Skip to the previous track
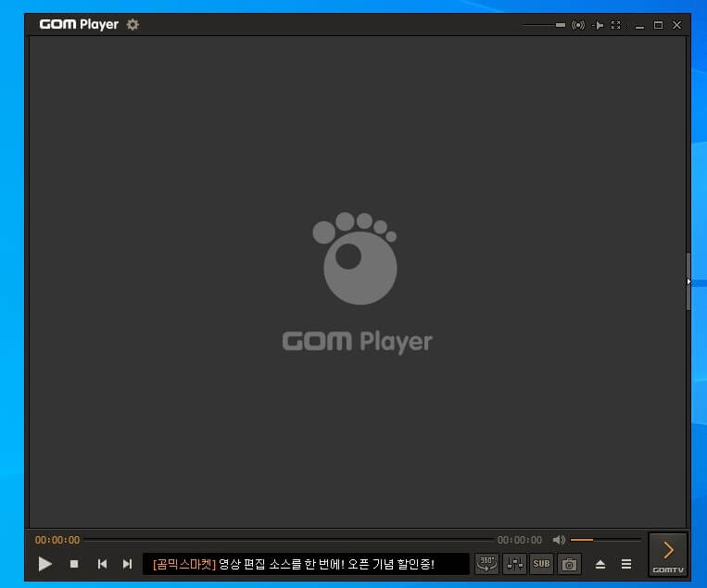This screenshot has height=588, width=707. (x=102, y=564)
